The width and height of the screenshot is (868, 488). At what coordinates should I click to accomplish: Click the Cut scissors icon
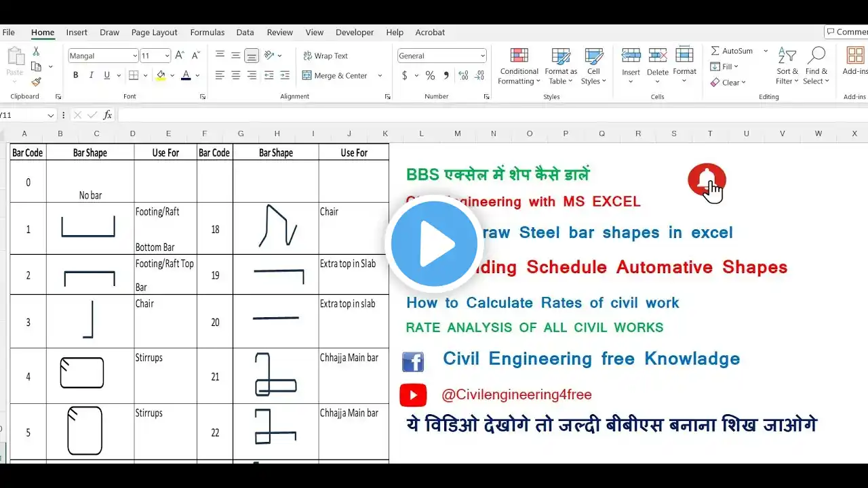pos(36,52)
